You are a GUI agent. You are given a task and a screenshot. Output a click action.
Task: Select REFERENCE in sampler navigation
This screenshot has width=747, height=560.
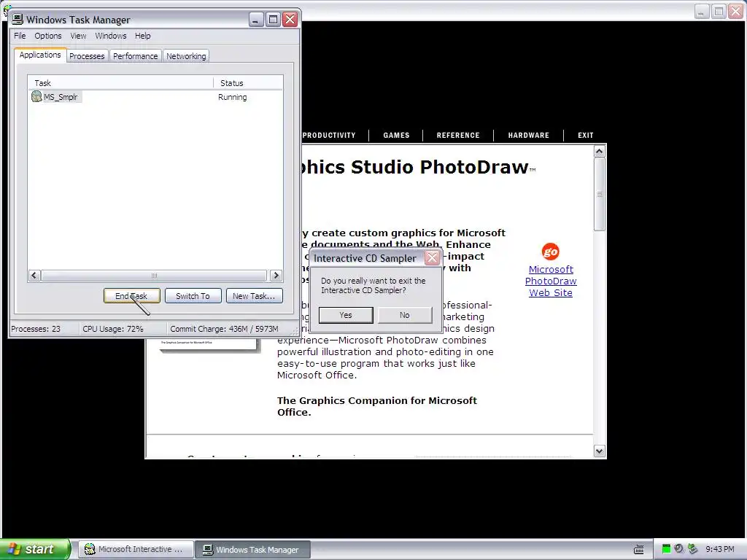pyautogui.click(x=458, y=135)
